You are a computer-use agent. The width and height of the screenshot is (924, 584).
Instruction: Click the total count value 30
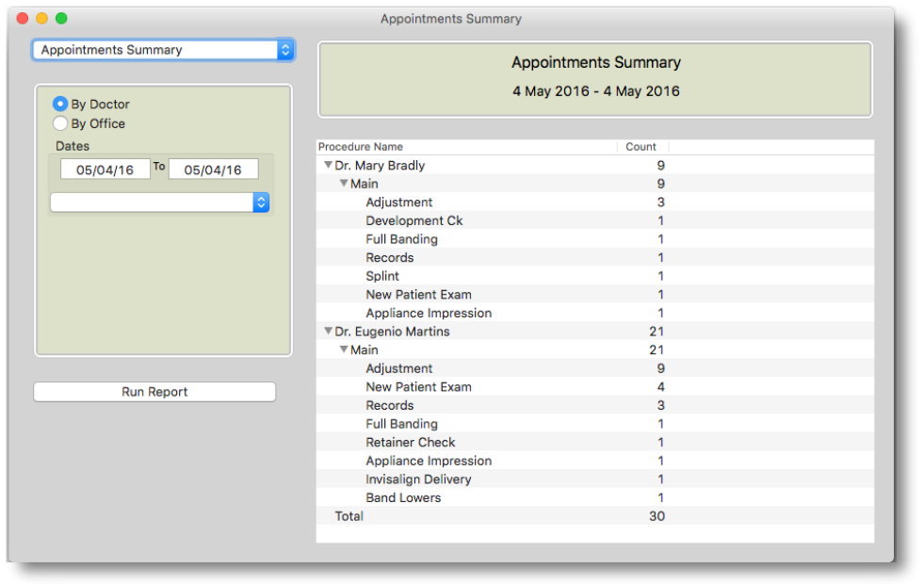(657, 516)
